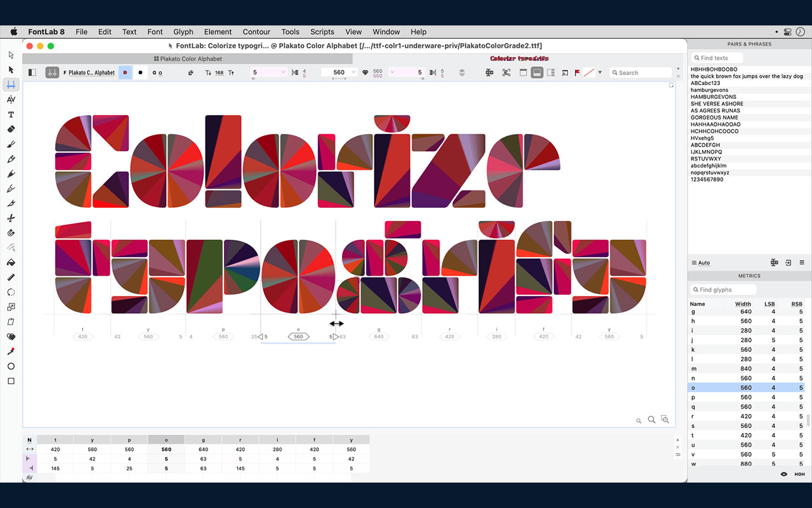
Task: Click the Find texts search field
Action: click(x=717, y=58)
